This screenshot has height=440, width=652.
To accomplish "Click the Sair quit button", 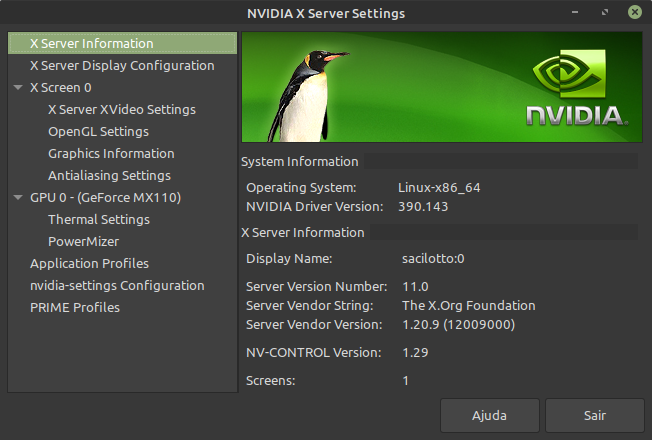I will (595, 415).
